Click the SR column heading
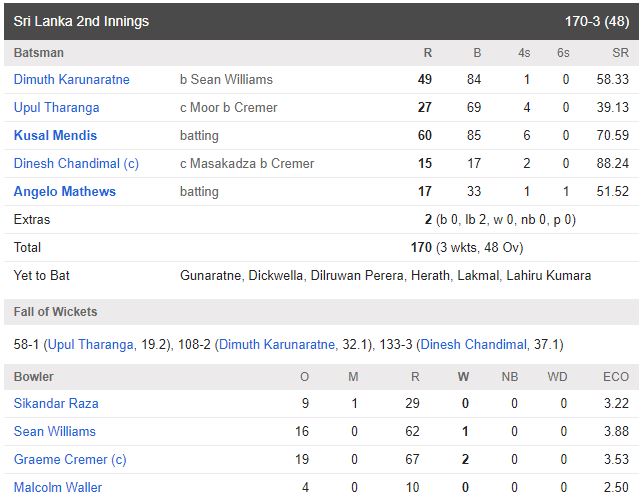Viewport: 643px width, 504px height. 620,53
